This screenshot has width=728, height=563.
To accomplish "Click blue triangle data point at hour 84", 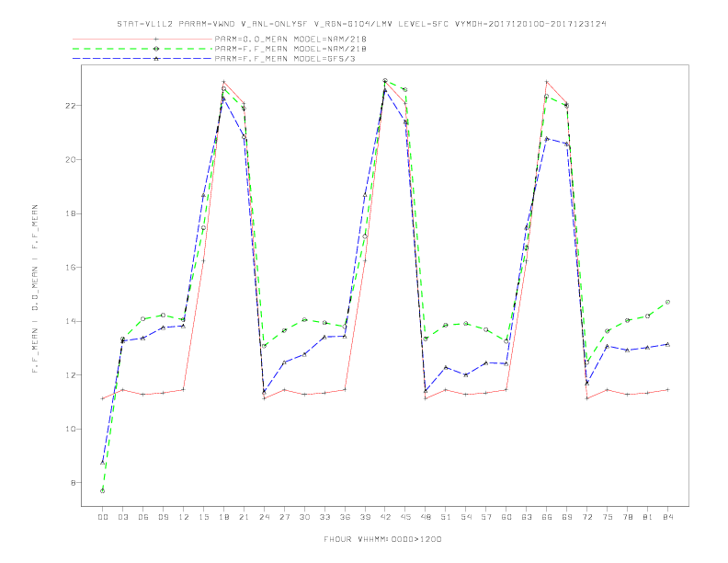I will coord(667,344).
